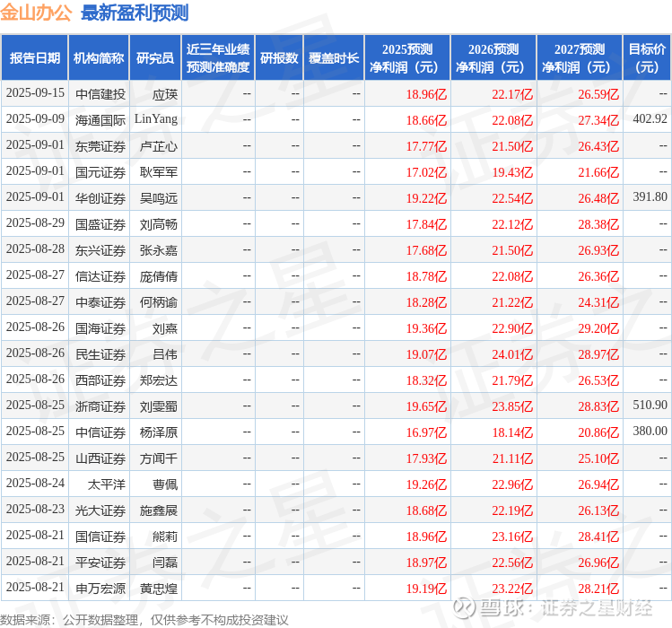The height and width of the screenshot is (628, 672).
Task: Click the 2026预测净利润 column header
Action: point(493,58)
